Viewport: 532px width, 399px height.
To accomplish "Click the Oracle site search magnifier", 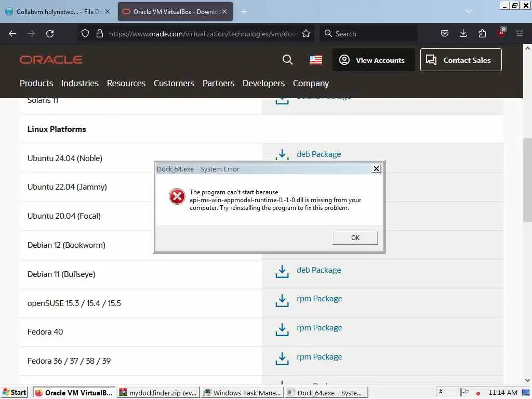I will point(287,60).
